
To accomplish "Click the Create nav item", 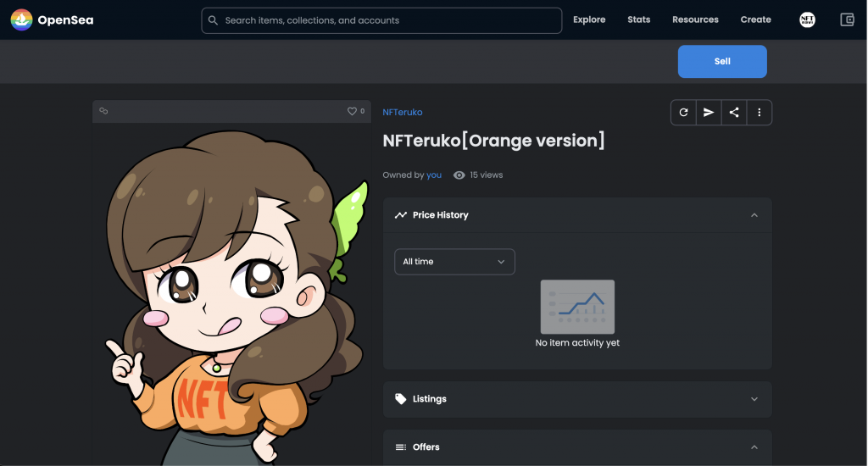I will pyautogui.click(x=755, y=19).
